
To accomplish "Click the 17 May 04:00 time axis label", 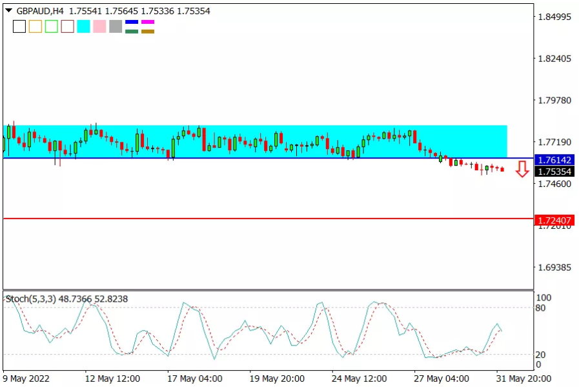I will (x=194, y=378).
